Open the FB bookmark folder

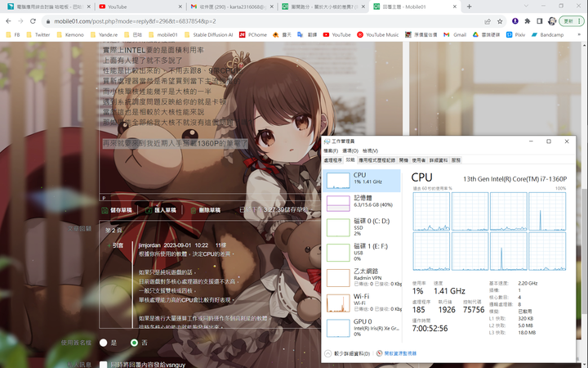point(13,34)
